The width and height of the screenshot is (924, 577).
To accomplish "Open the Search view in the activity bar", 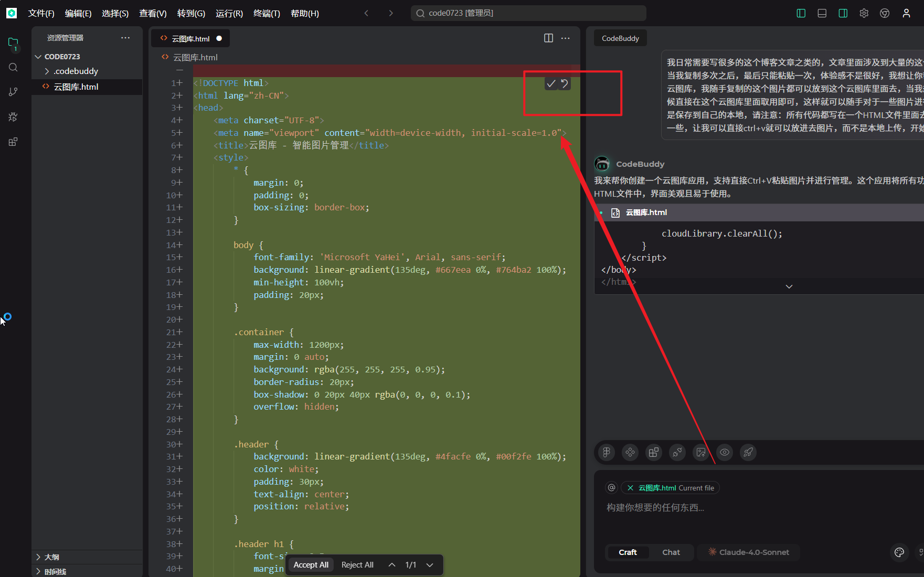I will [x=13, y=67].
